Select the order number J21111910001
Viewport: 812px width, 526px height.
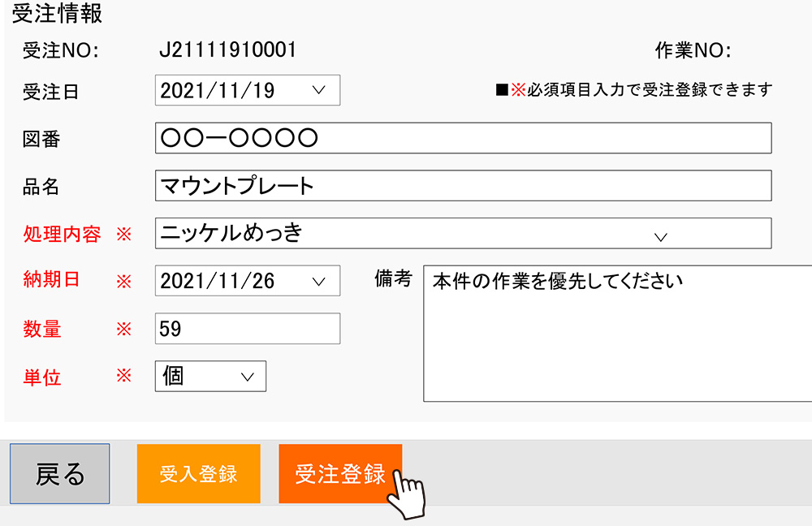[228, 50]
